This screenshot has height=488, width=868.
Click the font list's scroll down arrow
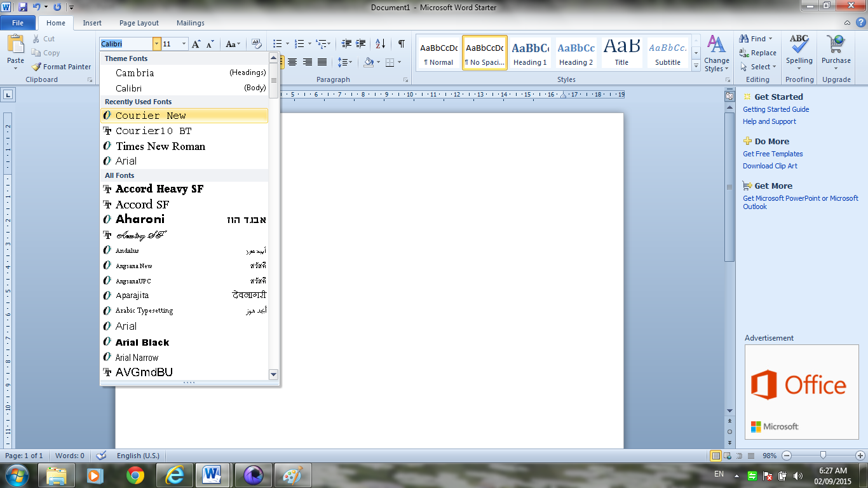[x=274, y=375]
